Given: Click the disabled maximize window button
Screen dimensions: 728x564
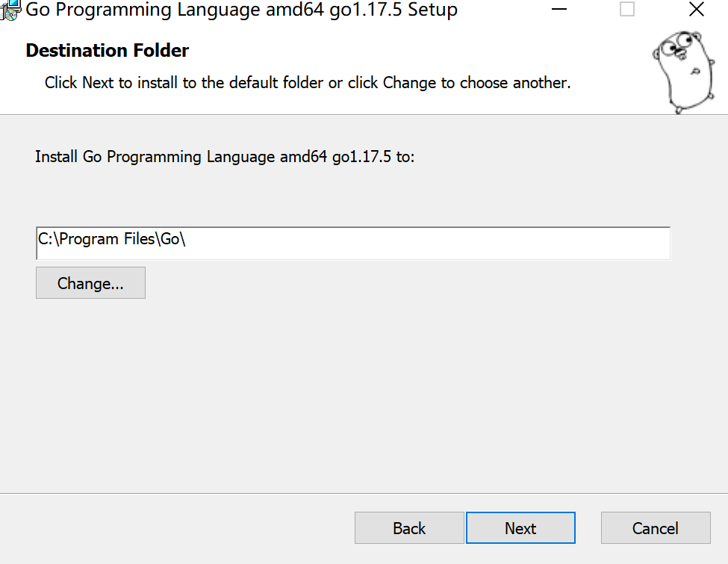Looking at the screenshot, I should 627,10.
